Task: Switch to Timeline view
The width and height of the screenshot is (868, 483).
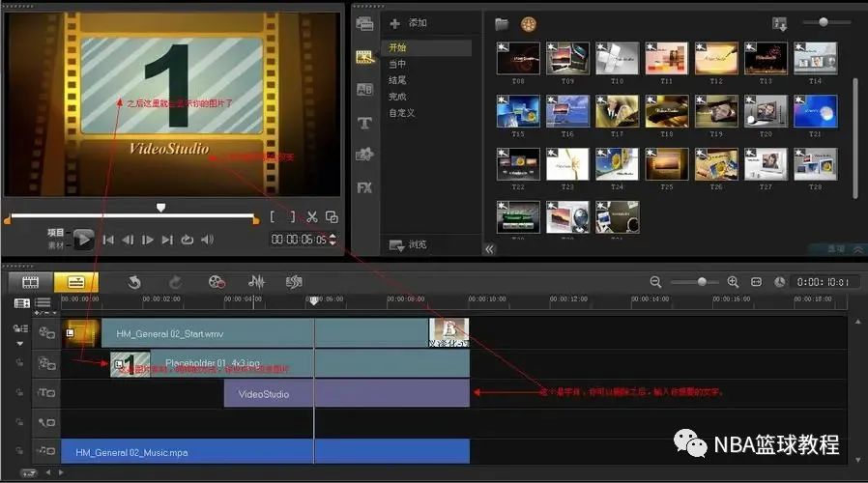Action: pyautogui.click(x=75, y=282)
